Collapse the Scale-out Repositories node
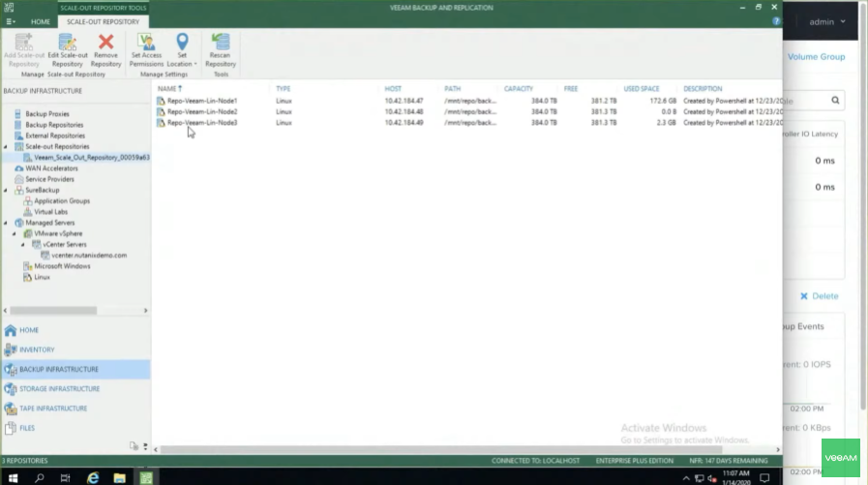 tap(6, 147)
